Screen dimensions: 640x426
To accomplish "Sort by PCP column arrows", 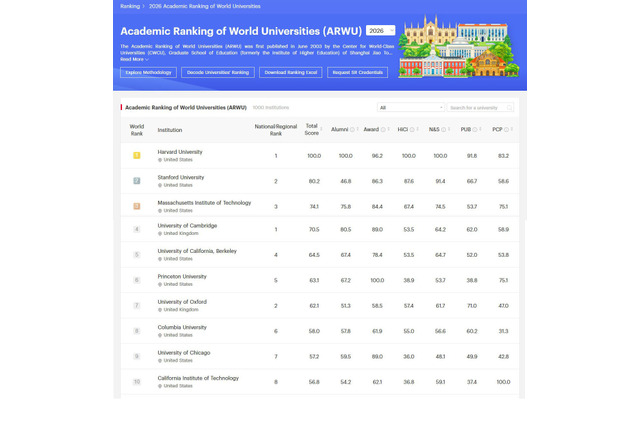I will click(511, 129).
